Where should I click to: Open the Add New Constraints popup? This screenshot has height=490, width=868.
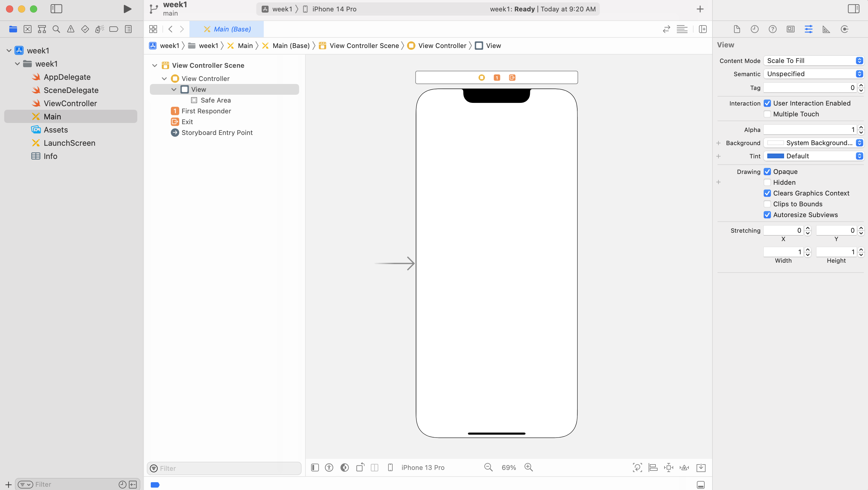click(x=668, y=468)
